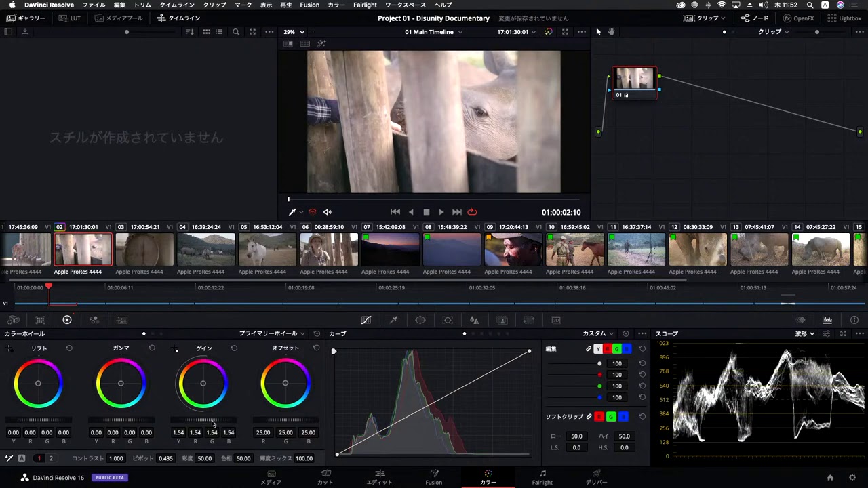Switch to adjustment page 2
The height and width of the screenshot is (488, 868).
(x=50, y=458)
